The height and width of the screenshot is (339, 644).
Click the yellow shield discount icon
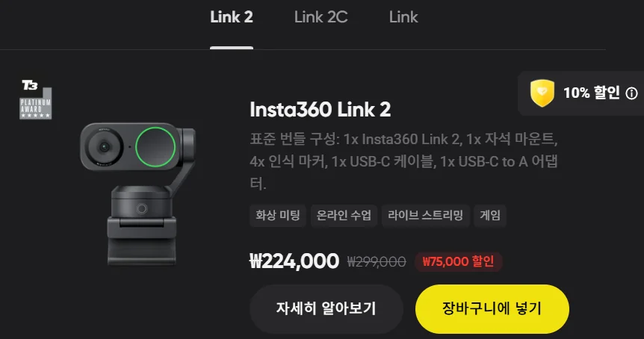point(542,93)
